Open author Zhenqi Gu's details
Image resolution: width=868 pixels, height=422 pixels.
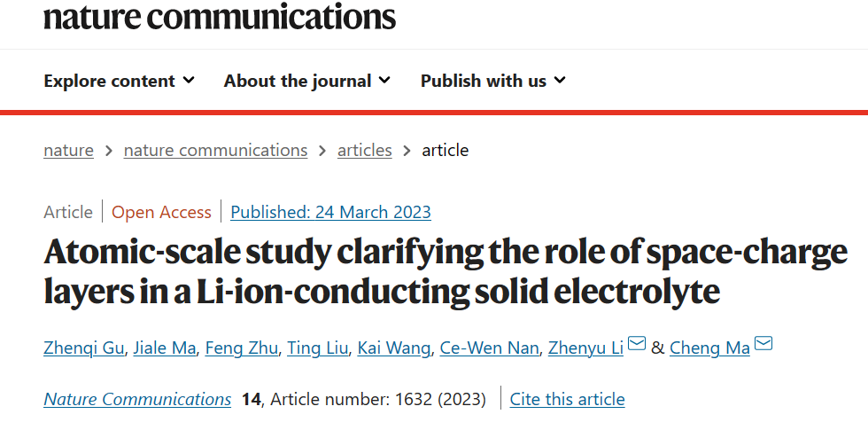(x=83, y=348)
